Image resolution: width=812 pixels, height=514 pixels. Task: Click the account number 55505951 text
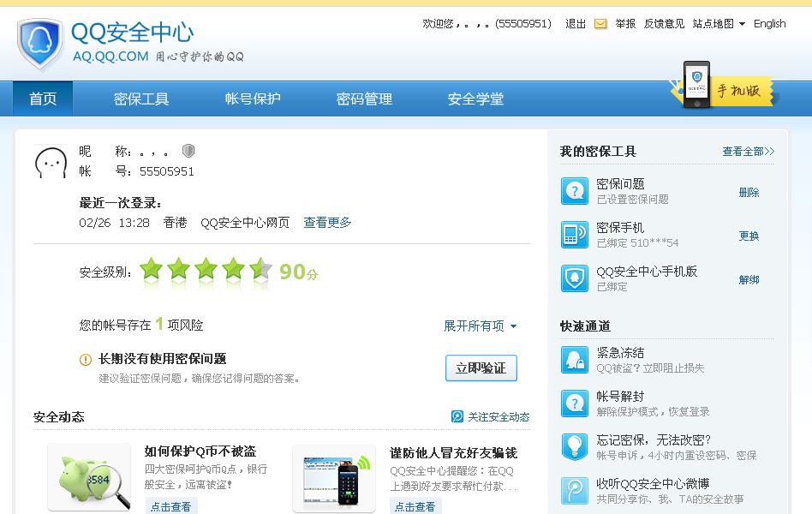[167, 171]
